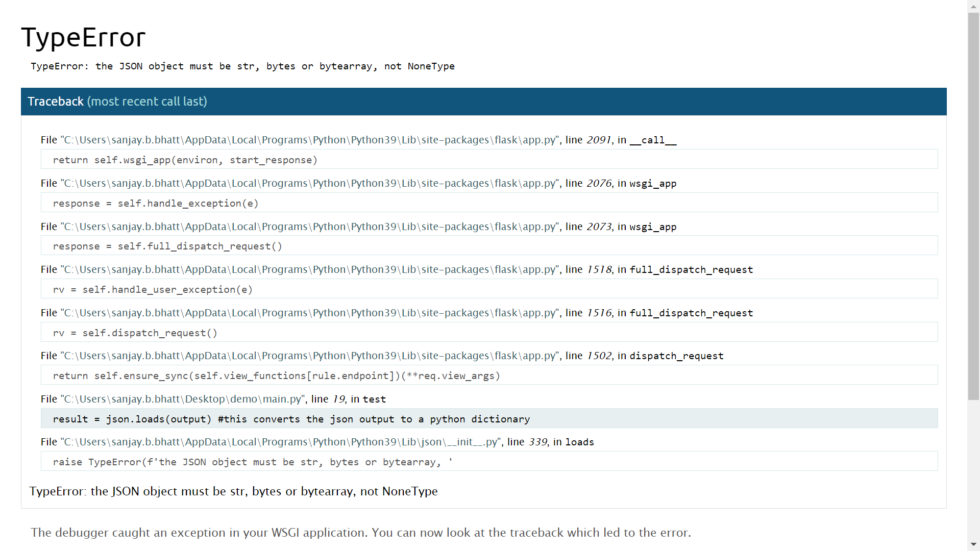Click 'The debugger caught an exception' paragraph
The width and height of the screenshot is (980, 551).
[x=361, y=533]
